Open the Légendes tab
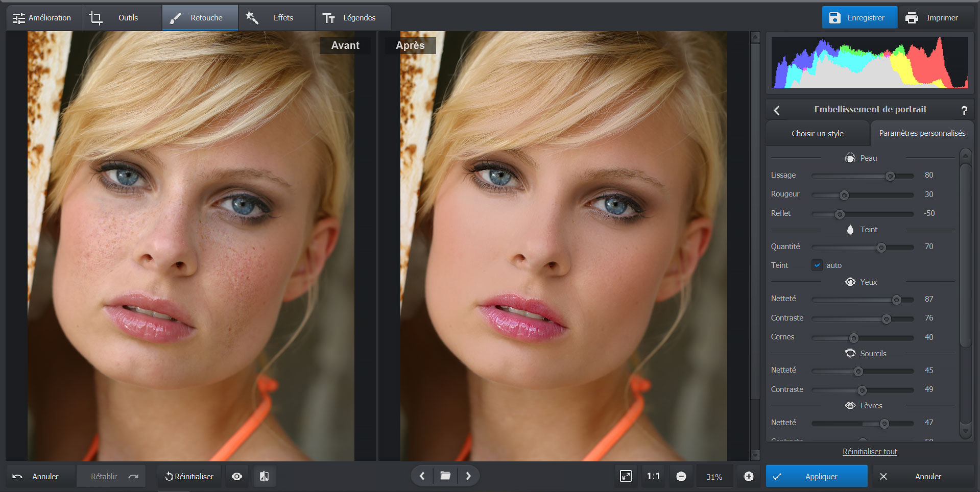This screenshot has height=492, width=980. click(353, 18)
